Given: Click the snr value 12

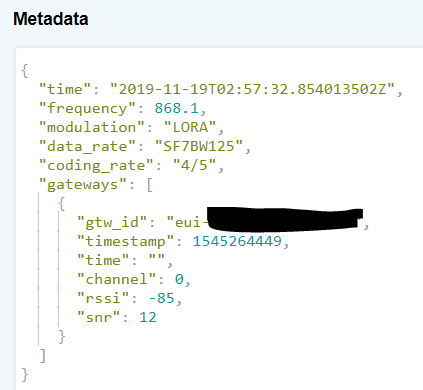Looking at the screenshot, I should [148, 317].
